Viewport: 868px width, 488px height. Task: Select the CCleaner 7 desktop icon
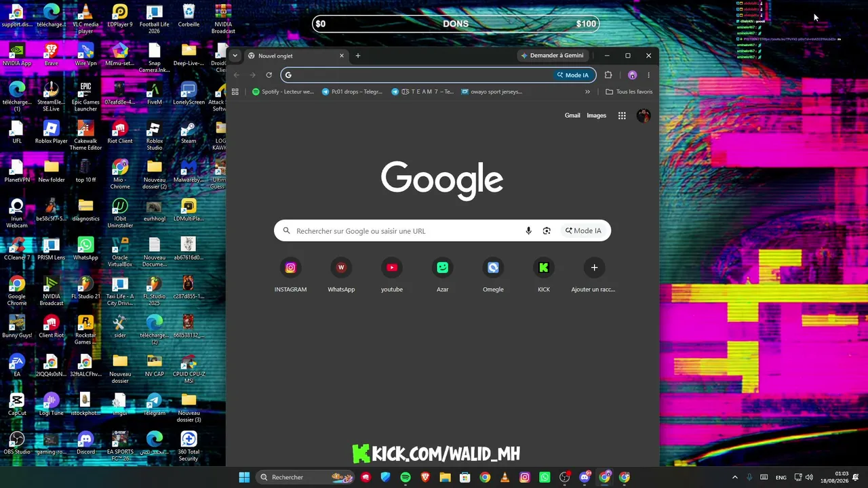tap(17, 249)
